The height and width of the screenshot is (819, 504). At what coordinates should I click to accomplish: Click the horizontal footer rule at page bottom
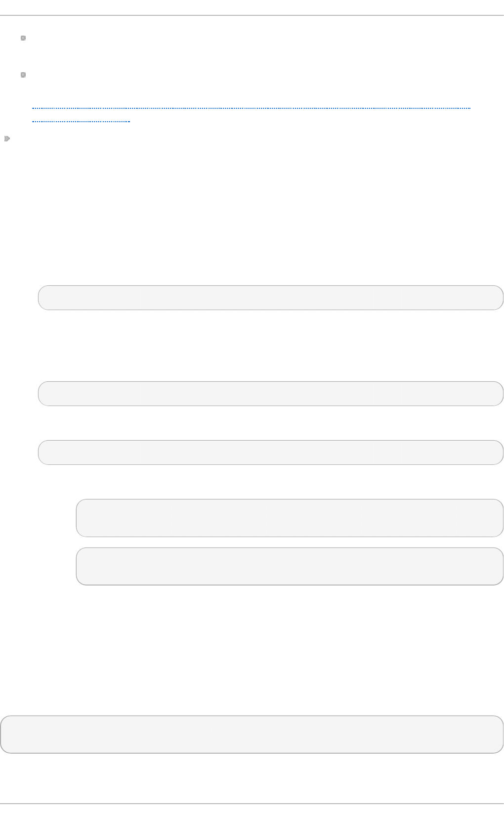[252, 804]
